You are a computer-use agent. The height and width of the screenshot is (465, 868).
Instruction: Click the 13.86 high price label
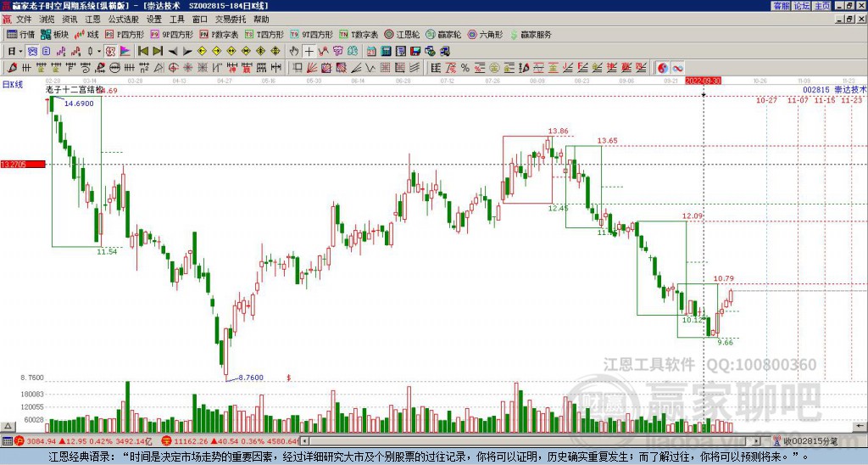[x=558, y=132]
